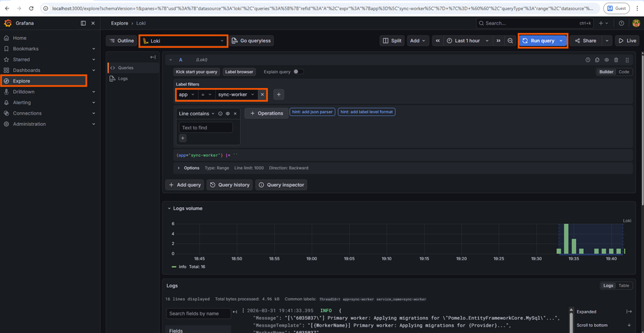Collapse the Queries side pane with arrow icon
The image size is (644, 333).
tap(153, 57)
